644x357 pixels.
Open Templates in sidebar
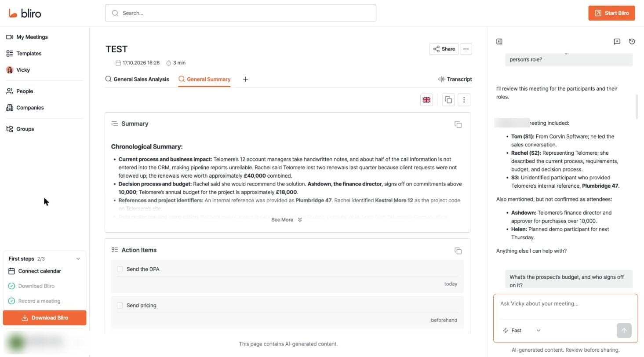click(x=24, y=53)
